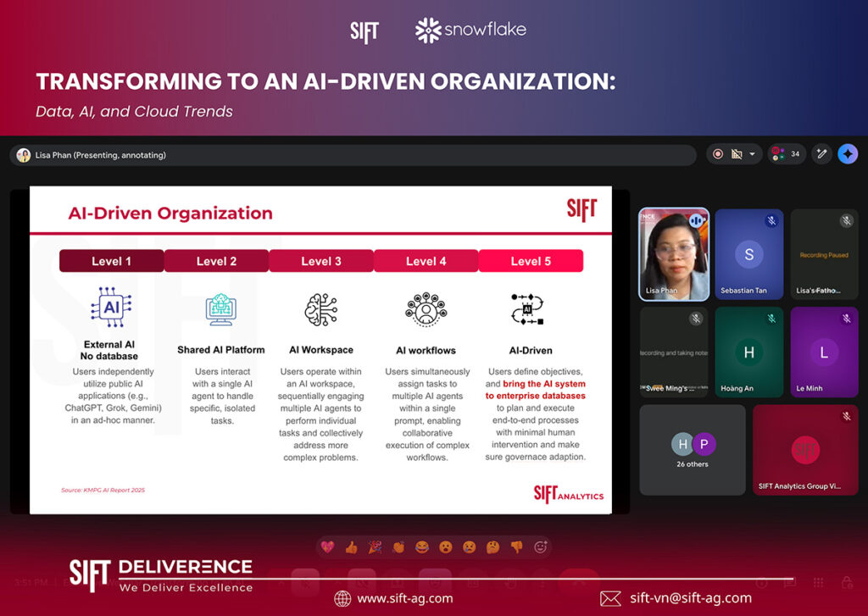This screenshot has width=868, height=616.
Task: Click the AI Workspace brain icon
Action: (x=321, y=309)
